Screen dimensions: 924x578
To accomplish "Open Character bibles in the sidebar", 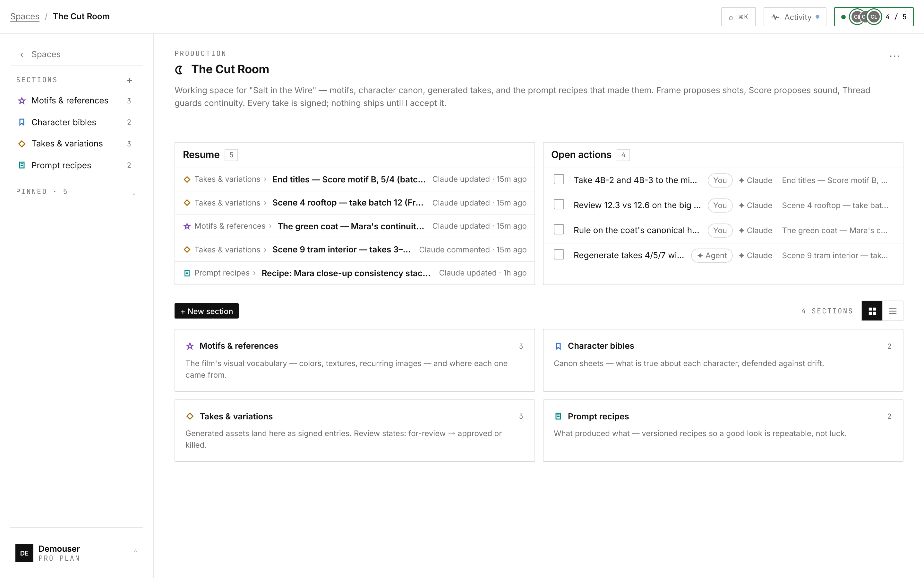I will coord(76,122).
